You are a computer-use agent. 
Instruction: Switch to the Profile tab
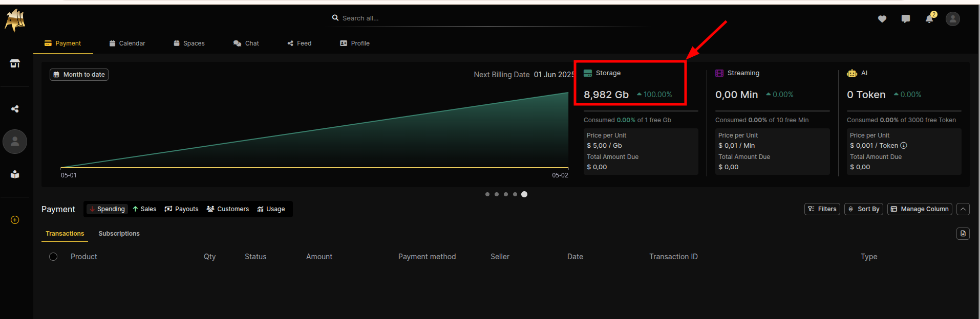coord(355,43)
